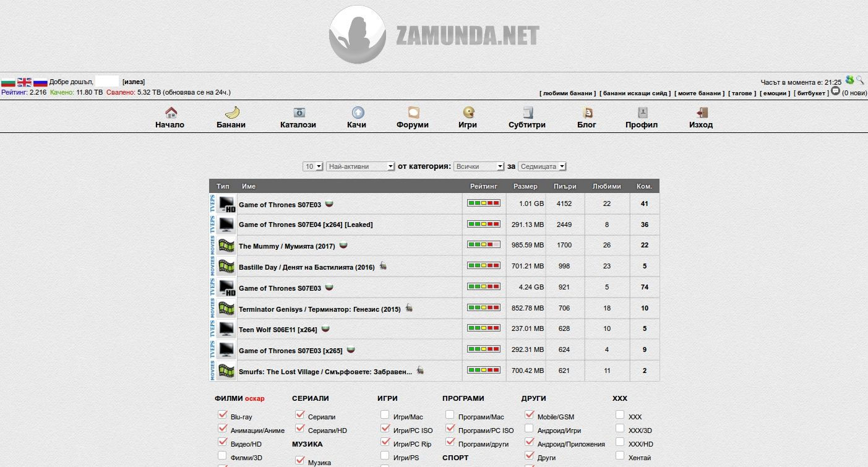Viewport: 868px width, 467px height.
Task: Open the любими банани link
Action: (x=568, y=93)
